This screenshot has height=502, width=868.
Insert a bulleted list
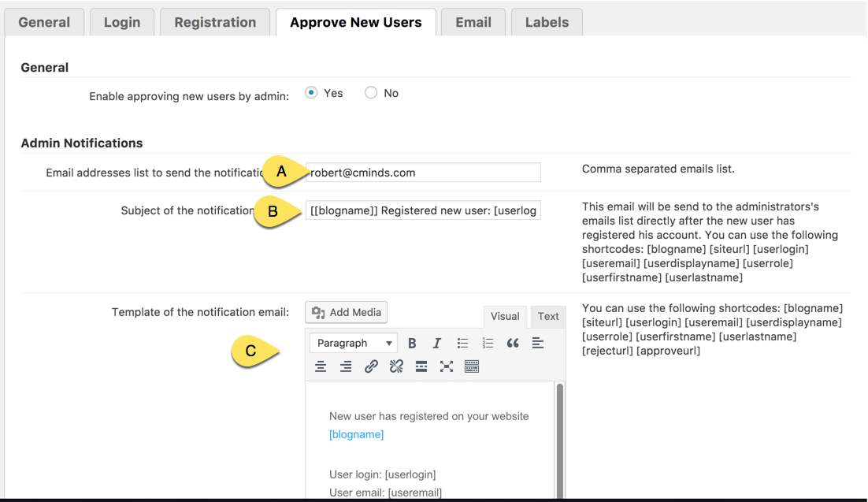point(462,344)
